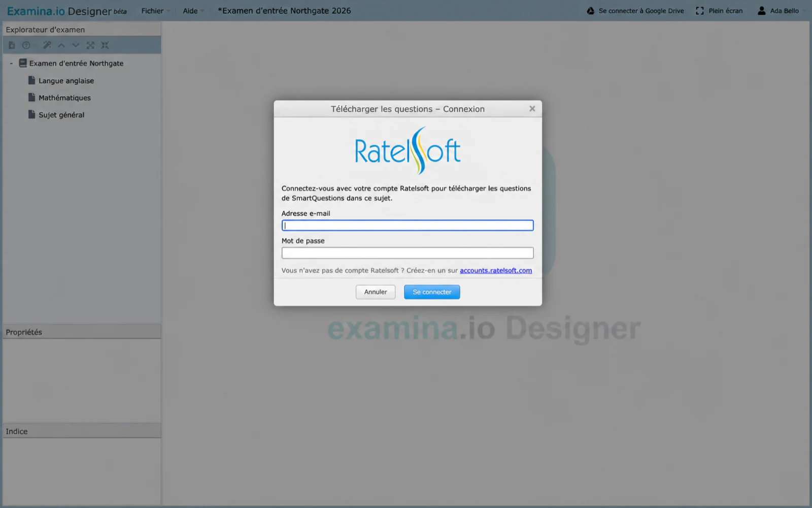Select the magic wand tool in explorer toolbar
This screenshot has height=508, width=812.
[x=47, y=45]
